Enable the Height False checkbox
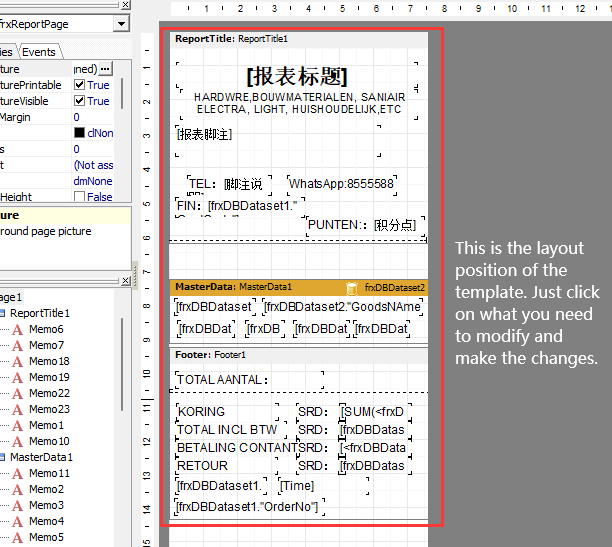The image size is (612, 547). [x=80, y=197]
